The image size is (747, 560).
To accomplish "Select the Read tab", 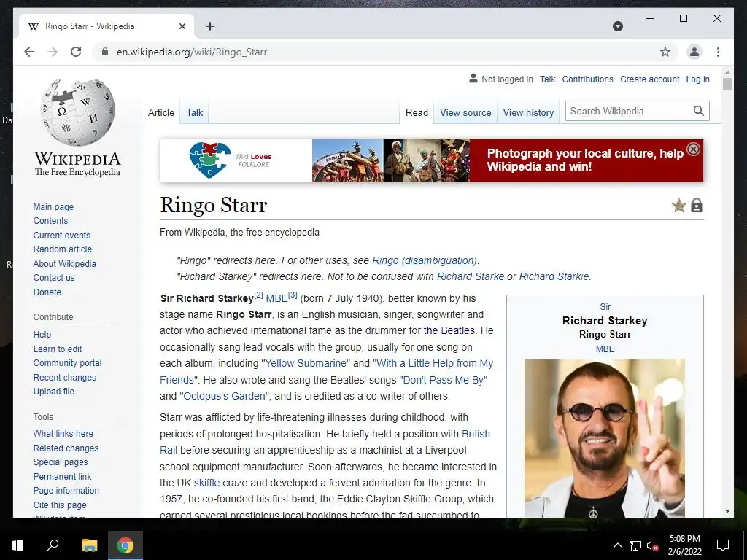I will coord(417,112).
